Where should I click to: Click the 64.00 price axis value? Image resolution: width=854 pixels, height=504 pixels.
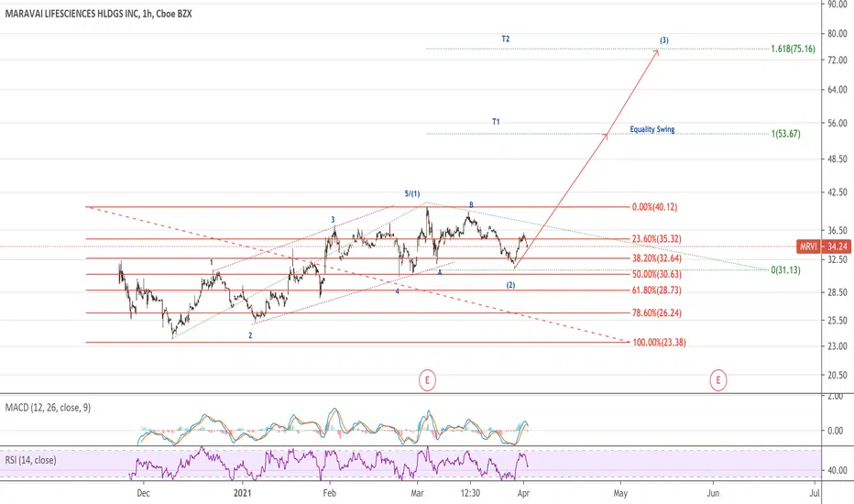click(838, 90)
